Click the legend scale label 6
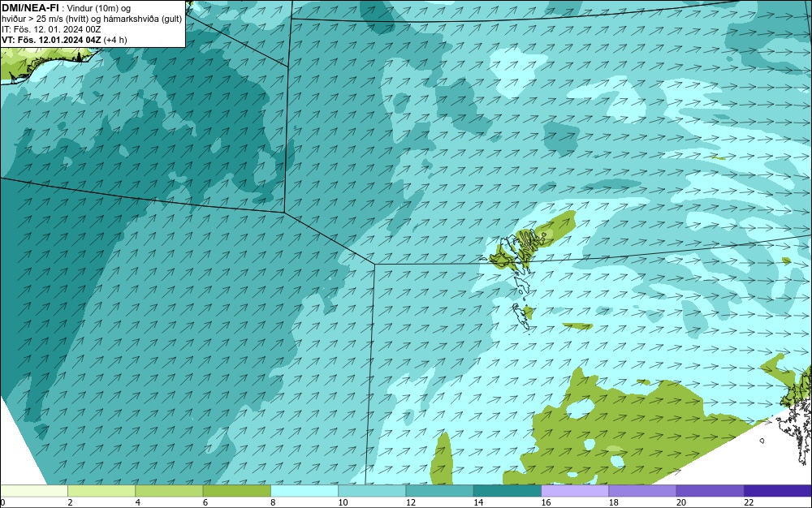812x508 pixels. [205, 502]
